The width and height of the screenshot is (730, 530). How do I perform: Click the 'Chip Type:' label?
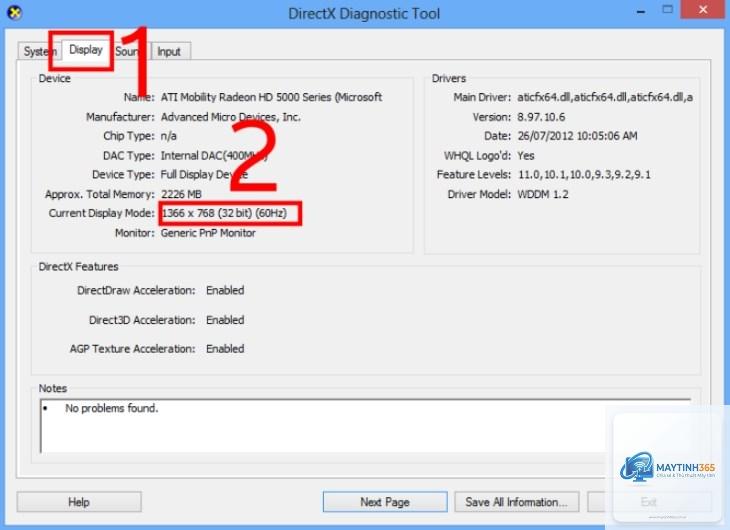click(128, 136)
